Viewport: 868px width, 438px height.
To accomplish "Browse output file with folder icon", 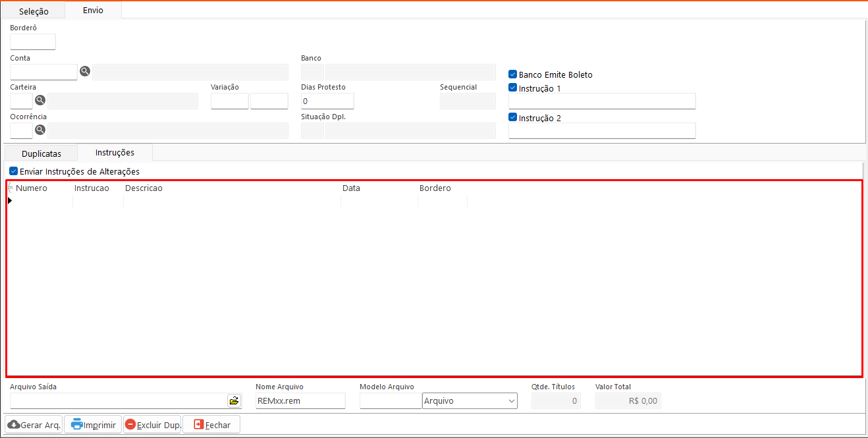I will [x=234, y=400].
